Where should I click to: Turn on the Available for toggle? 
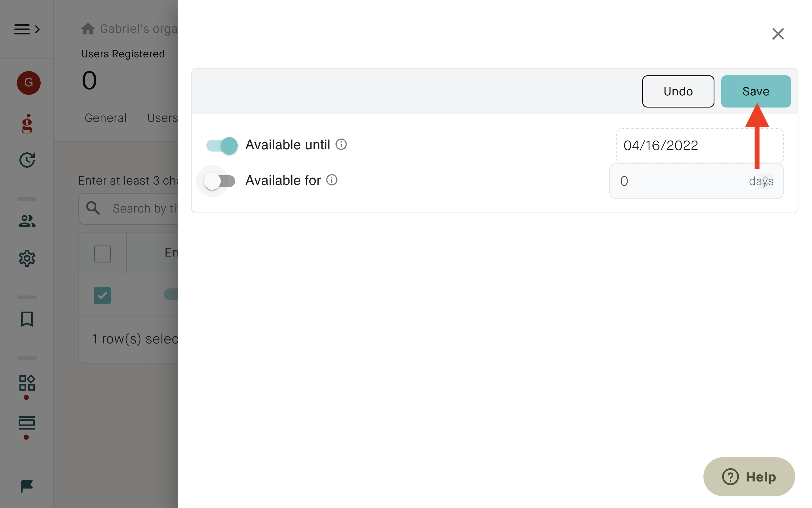[219, 181]
